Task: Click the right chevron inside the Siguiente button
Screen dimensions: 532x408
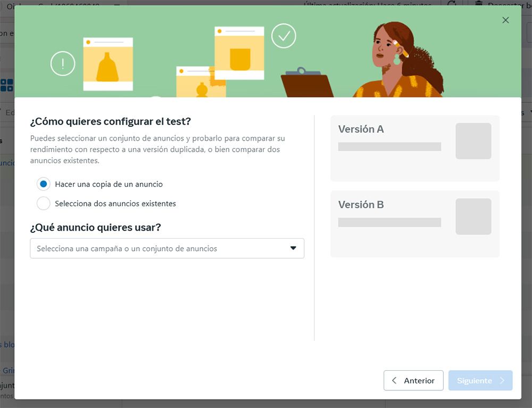Action: [x=502, y=380]
